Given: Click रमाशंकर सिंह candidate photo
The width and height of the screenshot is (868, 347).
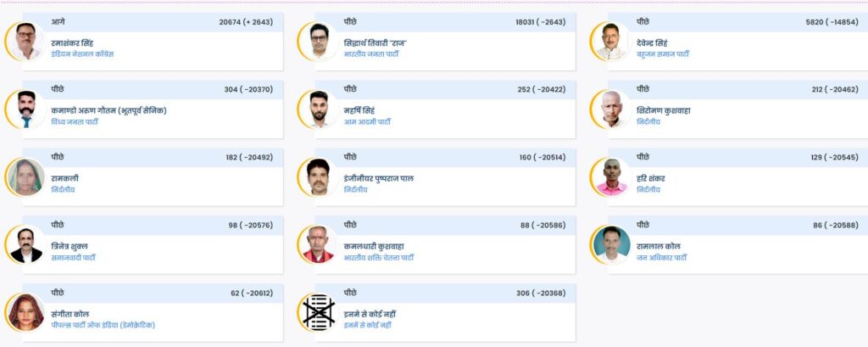Looking at the screenshot, I should pos(26,41).
